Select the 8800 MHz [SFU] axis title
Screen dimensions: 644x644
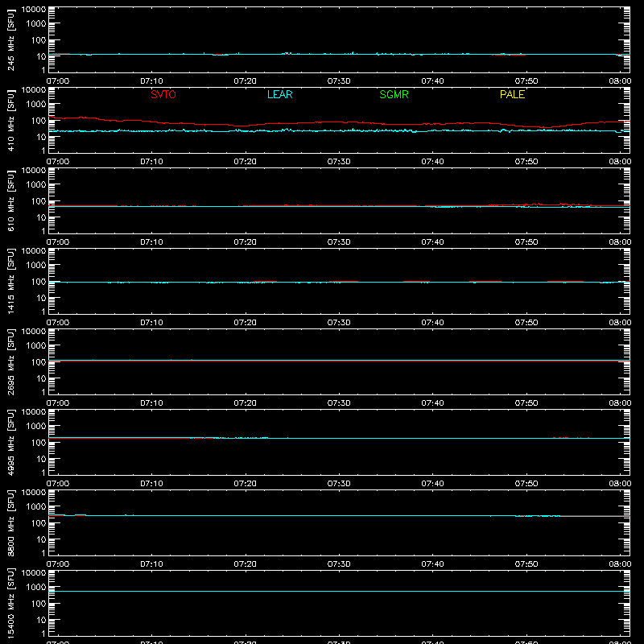[10, 522]
